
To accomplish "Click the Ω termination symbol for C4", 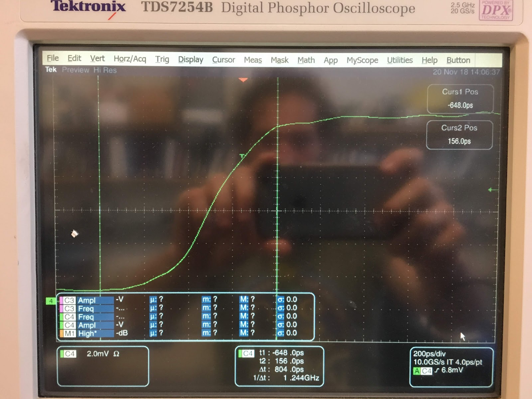I will (x=116, y=354).
